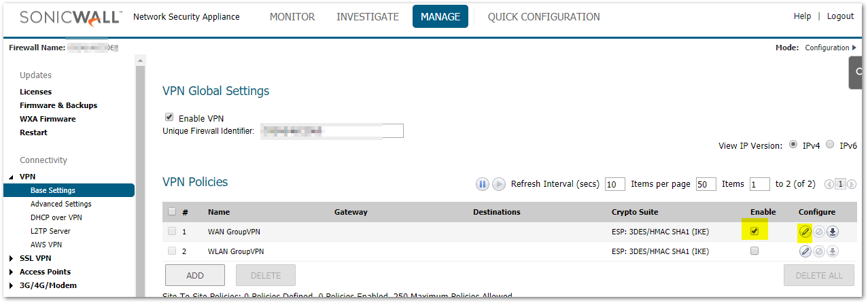This screenshot has height=303, width=868.
Task: Click disabled delete icon for WAN GroupVPN
Action: pos(819,232)
